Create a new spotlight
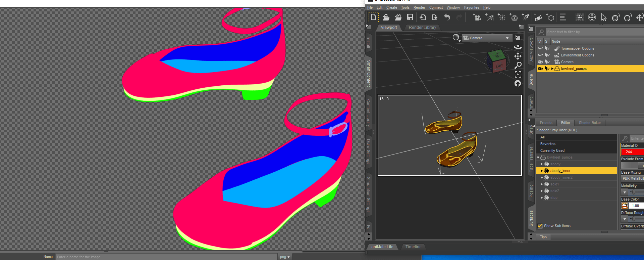 click(x=526, y=17)
